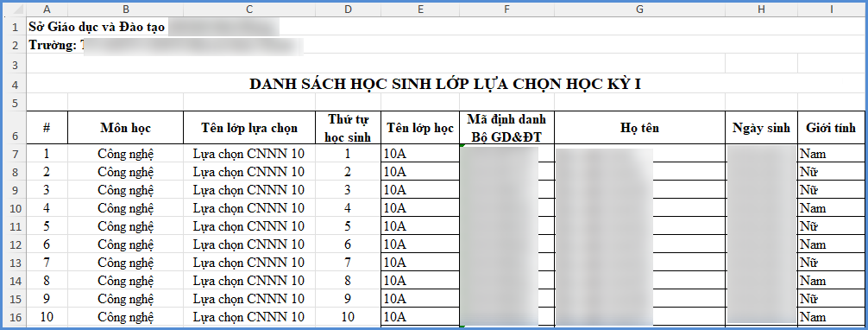The height and width of the screenshot is (330, 868).
Task: Click cell "Sở Giáo dục và Đào tạo"
Action: [x=97, y=27]
